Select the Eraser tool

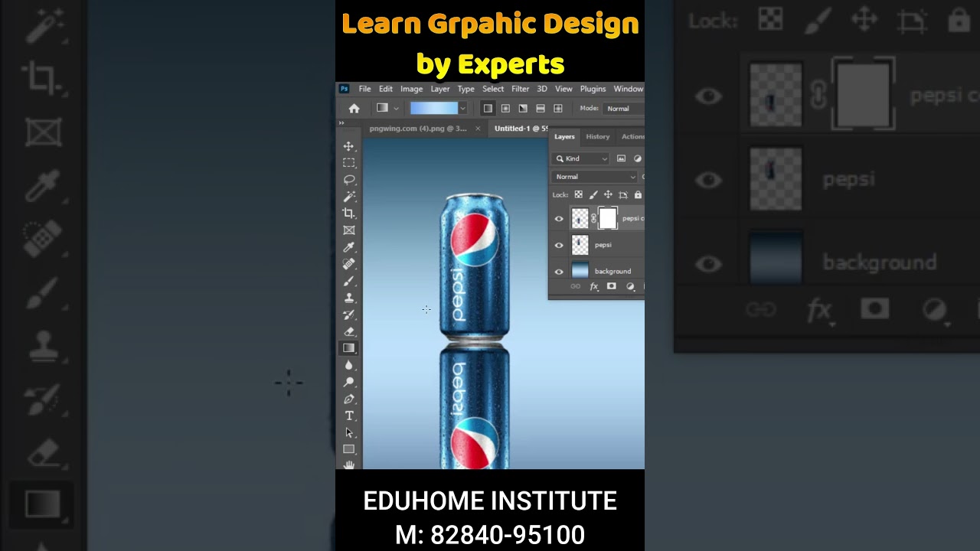348,331
